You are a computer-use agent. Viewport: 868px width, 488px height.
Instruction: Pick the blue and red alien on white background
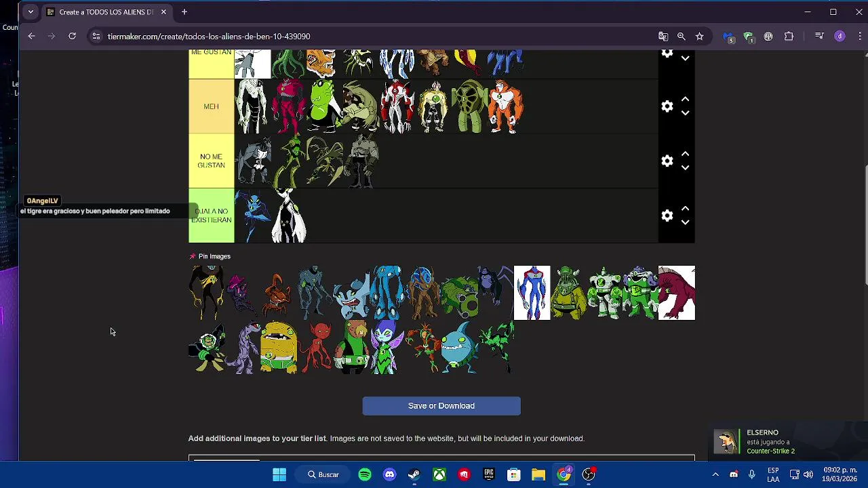coord(532,293)
